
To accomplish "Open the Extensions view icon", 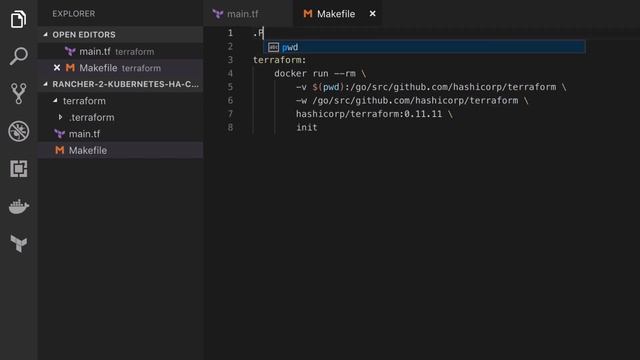I will point(18,169).
